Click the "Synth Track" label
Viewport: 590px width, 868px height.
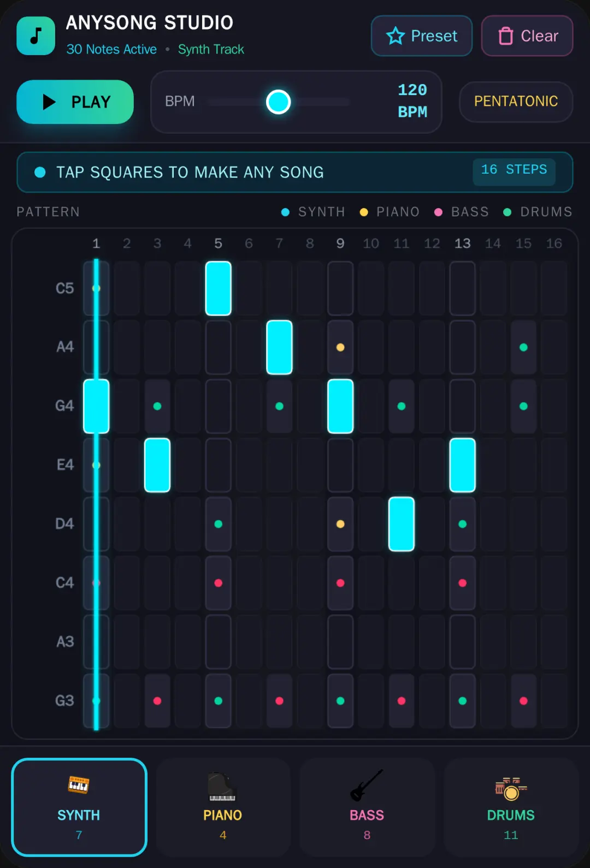coord(211,49)
